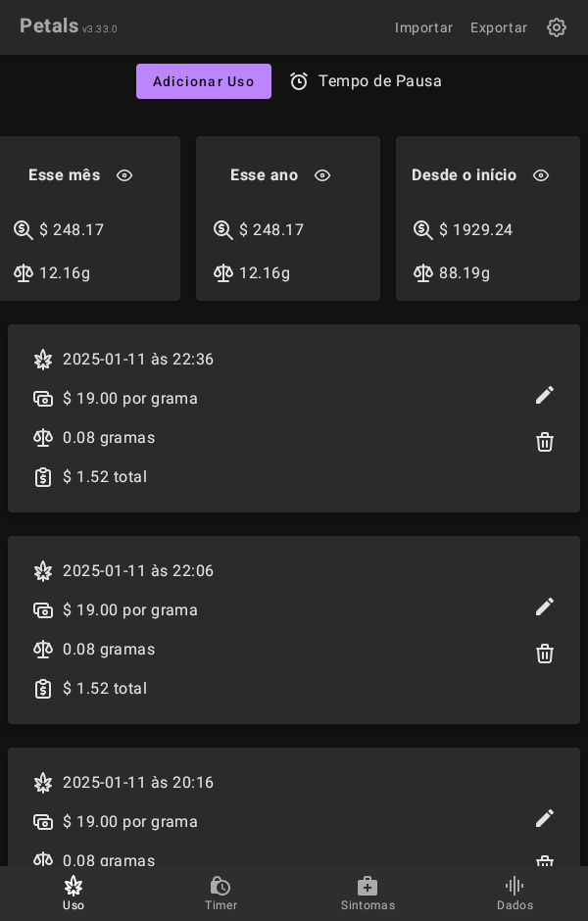This screenshot has height=921, width=588.
Task: Select the Uso tab
Action: (73, 893)
